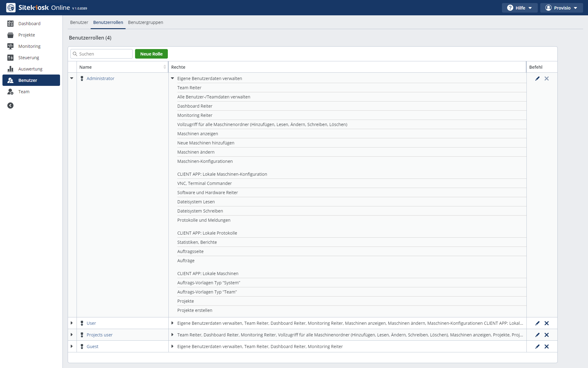
Task: Collapse the sidebar with the arrow icon
Action: pos(10,105)
